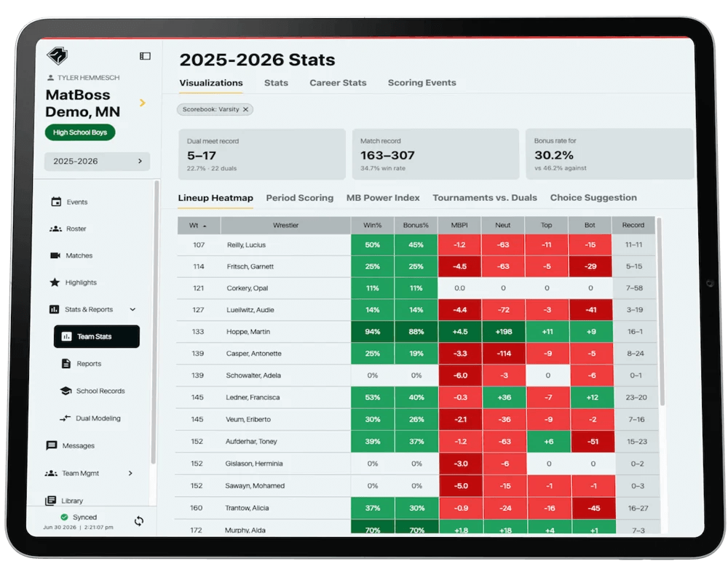728x577 pixels.
Task: Click the Stats & Reports chart icon
Action: 55,309
